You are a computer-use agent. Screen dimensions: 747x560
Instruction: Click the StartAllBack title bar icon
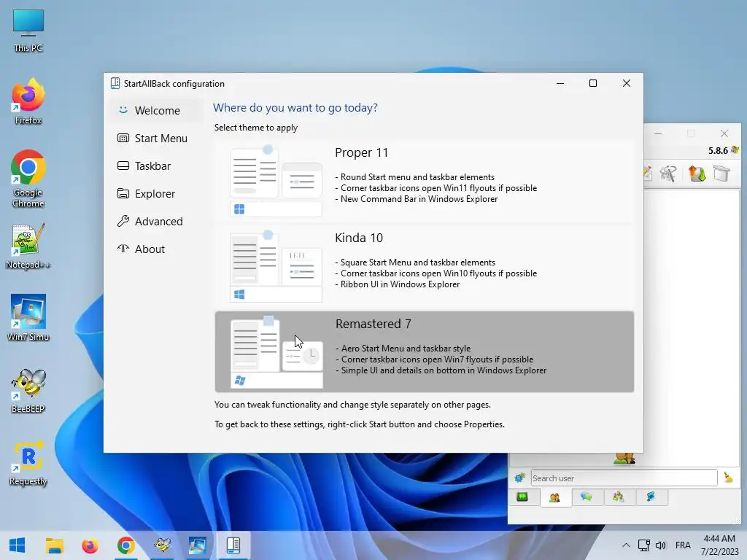[x=115, y=83]
